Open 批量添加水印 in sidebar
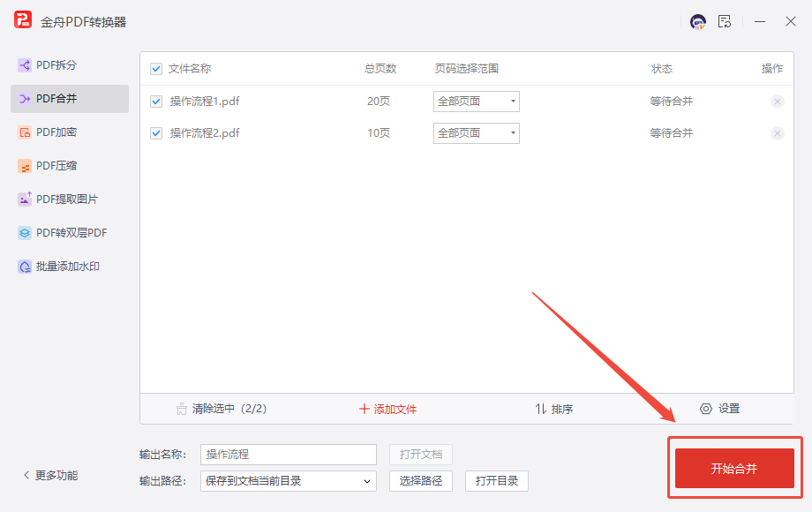This screenshot has height=512, width=812. pos(70,267)
